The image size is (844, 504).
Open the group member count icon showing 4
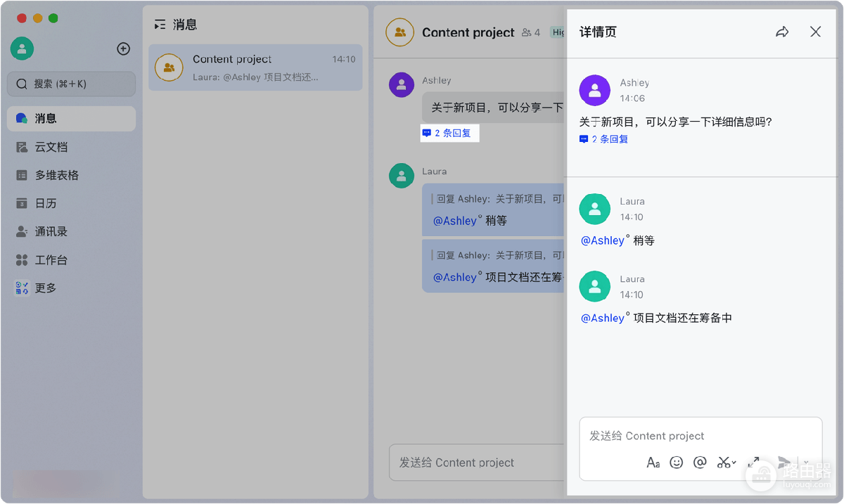point(531,32)
